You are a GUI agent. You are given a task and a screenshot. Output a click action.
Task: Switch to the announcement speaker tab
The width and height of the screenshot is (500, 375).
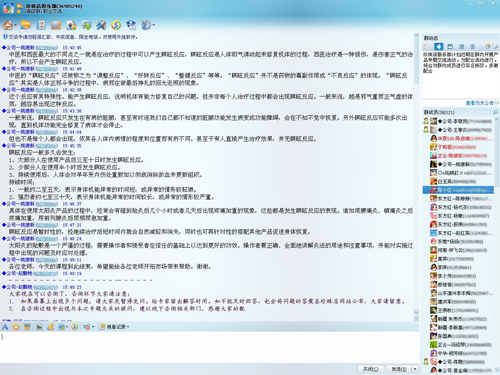tap(439, 46)
